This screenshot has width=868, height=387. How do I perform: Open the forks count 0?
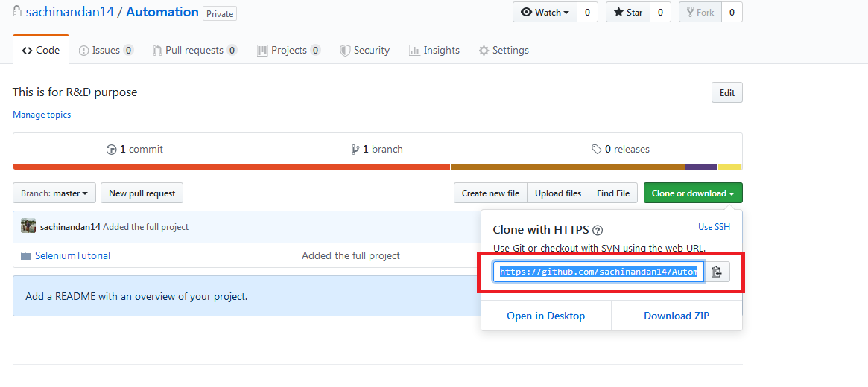click(732, 12)
